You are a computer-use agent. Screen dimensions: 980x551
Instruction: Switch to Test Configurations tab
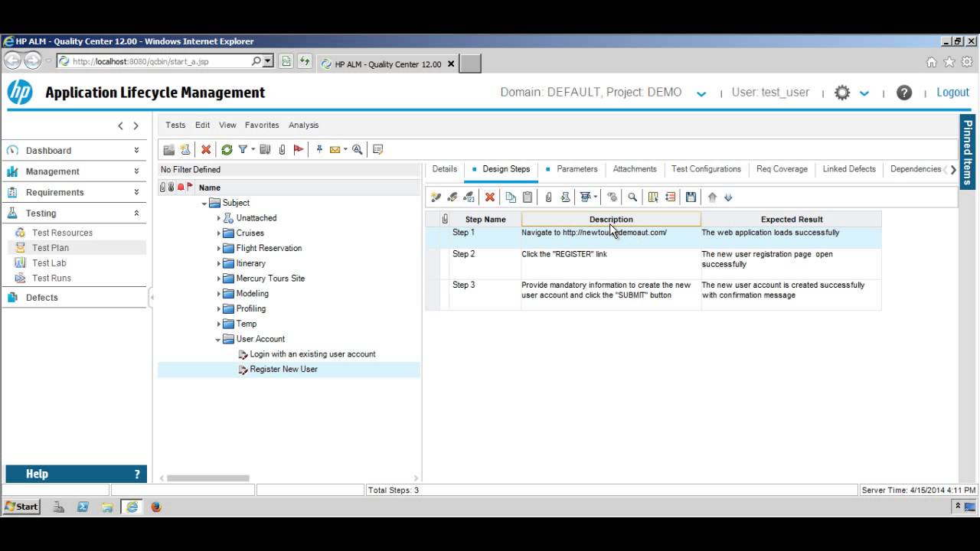706,169
